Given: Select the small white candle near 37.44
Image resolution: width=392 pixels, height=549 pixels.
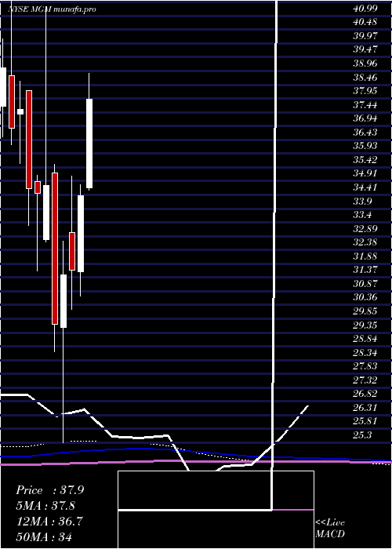Looking at the screenshot, I should click(x=20, y=111).
